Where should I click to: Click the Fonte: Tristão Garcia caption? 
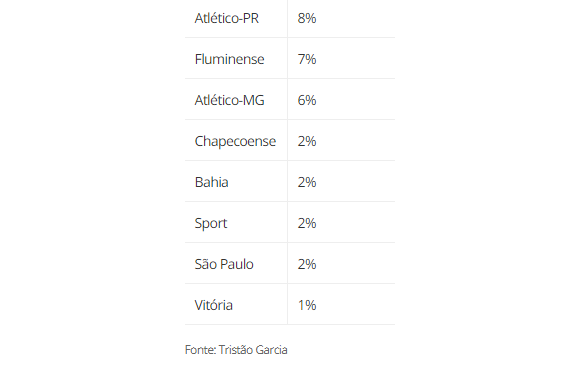[x=236, y=350]
